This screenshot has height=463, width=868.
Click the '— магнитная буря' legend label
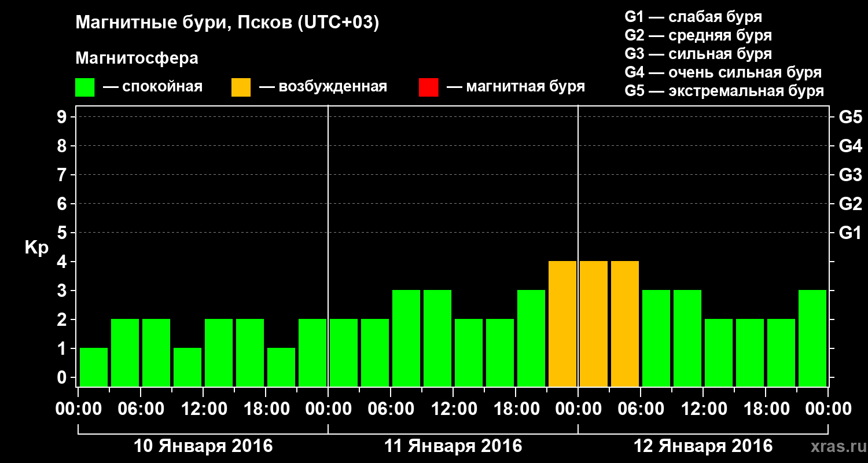516,87
